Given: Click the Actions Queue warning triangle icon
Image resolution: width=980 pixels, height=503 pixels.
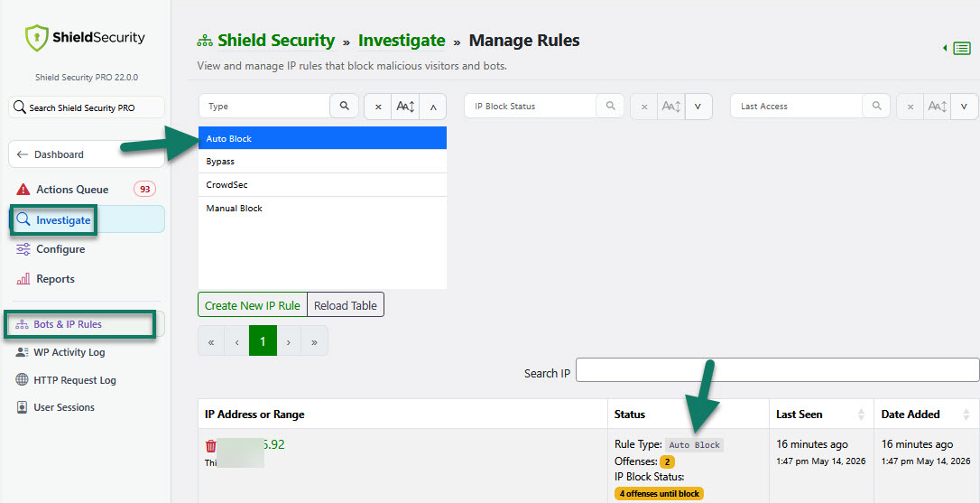Looking at the screenshot, I should coord(23,190).
